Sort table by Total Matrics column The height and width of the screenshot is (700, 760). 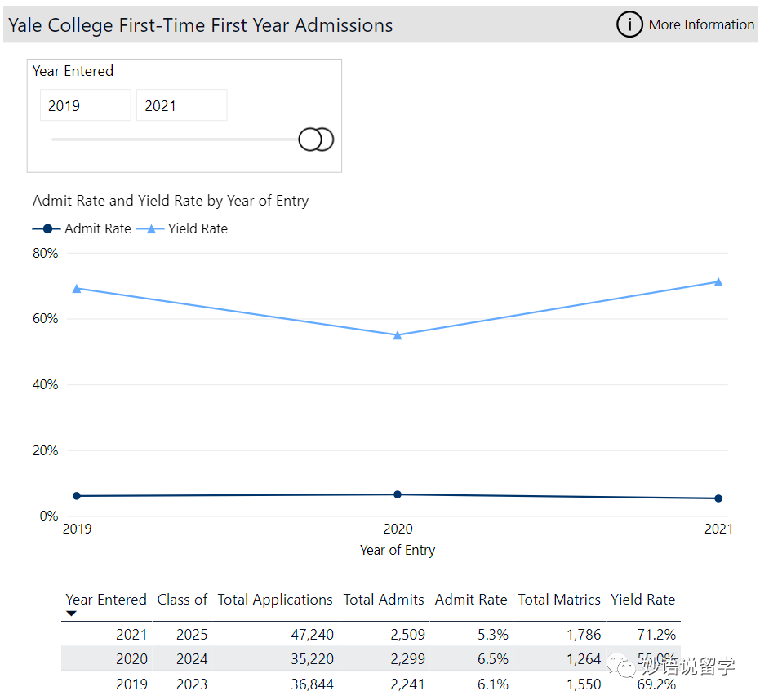point(559,600)
